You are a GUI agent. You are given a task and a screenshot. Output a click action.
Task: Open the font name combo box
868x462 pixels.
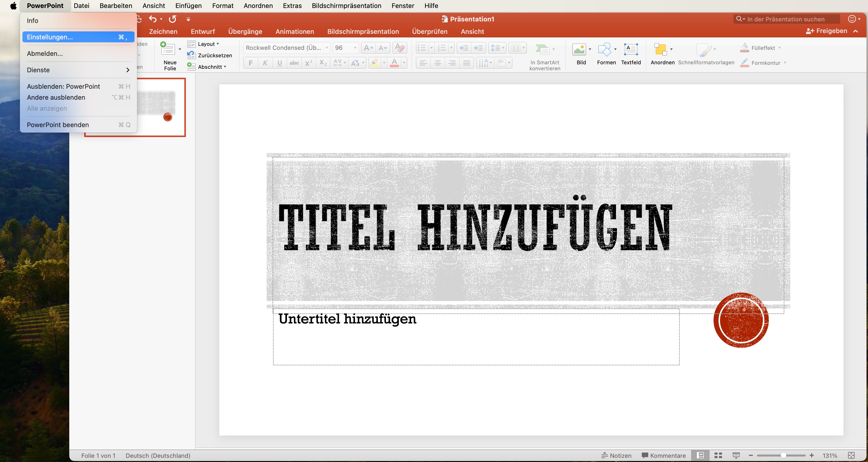pyautogui.click(x=287, y=48)
